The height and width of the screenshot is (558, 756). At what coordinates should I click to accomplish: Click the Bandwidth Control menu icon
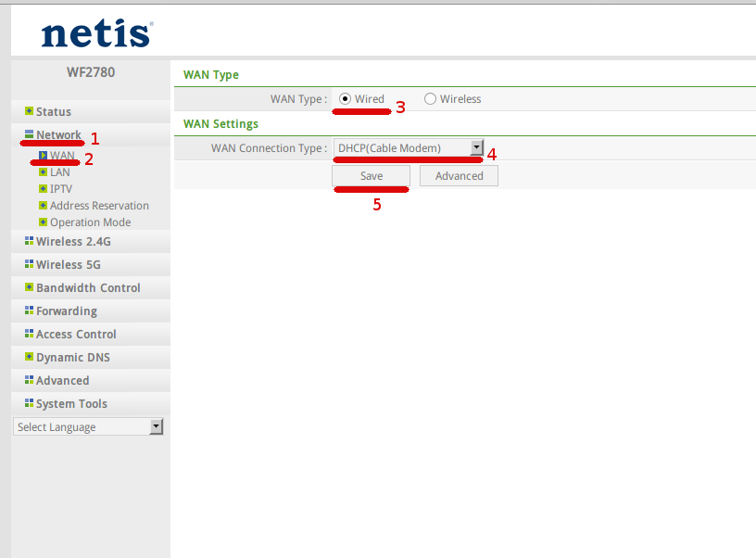pyautogui.click(x=30, y=287)
